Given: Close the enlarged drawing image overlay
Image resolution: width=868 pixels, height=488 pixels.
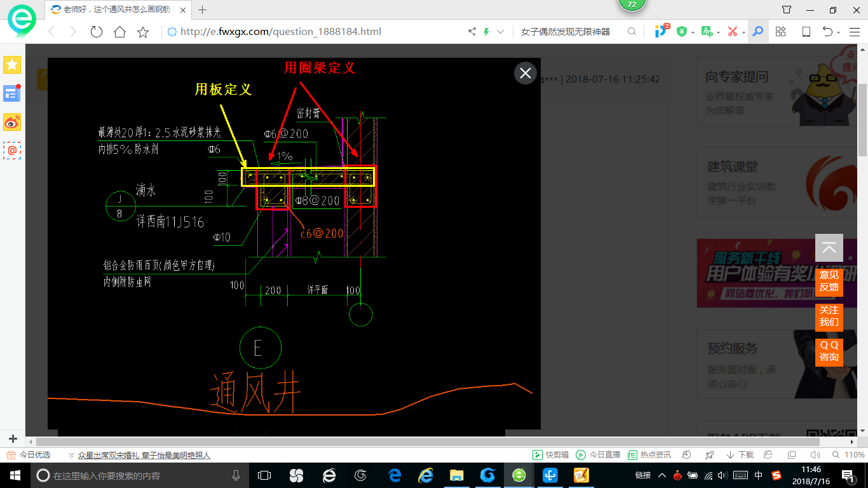Looking at the screenshot, I should coord(526,74).
